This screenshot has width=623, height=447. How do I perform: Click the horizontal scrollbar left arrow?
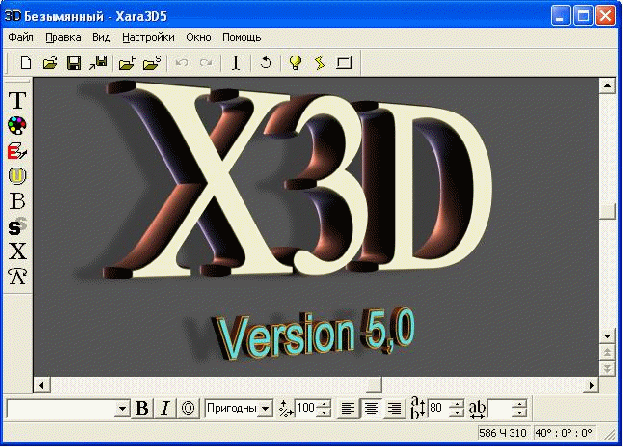[x=41, y=385]
